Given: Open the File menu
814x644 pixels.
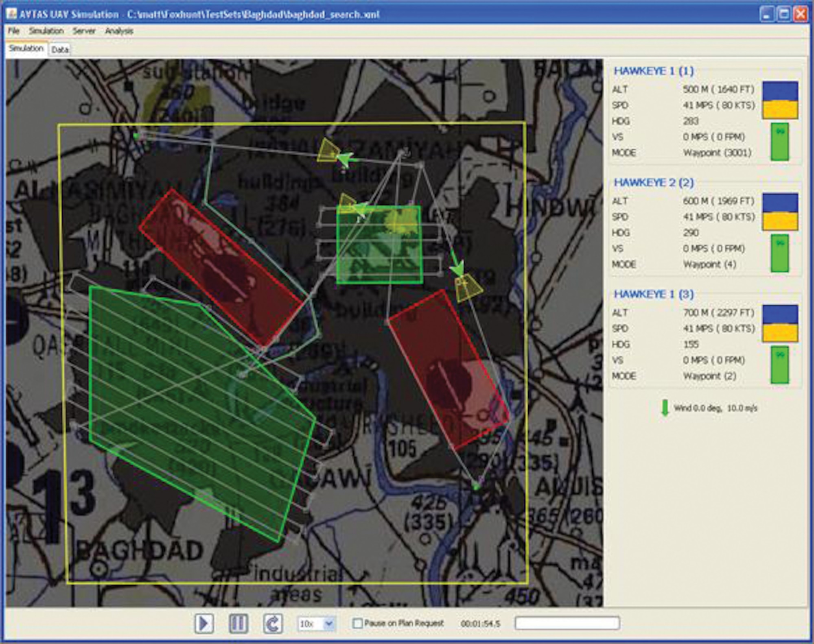Looking at the screenshot, I should point(14,31).
